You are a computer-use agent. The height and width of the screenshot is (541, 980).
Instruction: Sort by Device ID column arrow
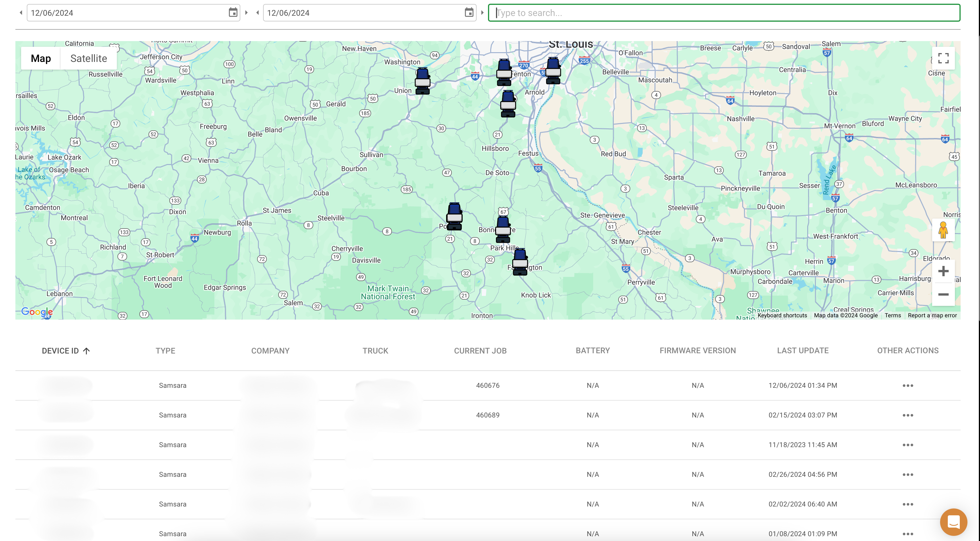coord(86,351)
